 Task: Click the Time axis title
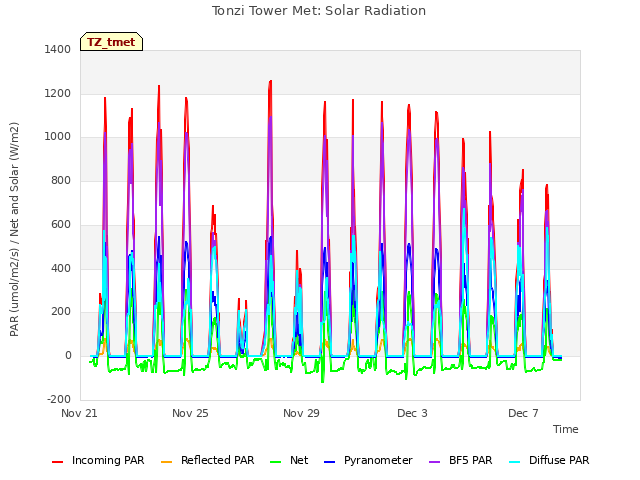coord(566,429)
